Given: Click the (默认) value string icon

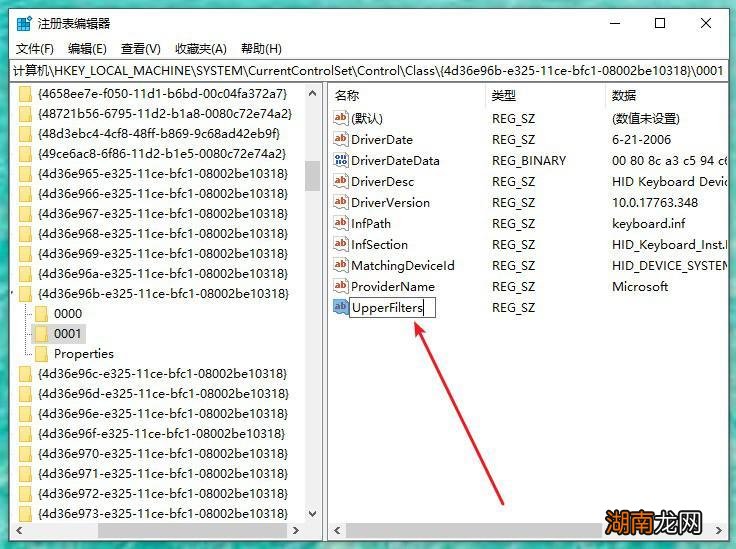Looking at the screenshot, I should click(x=340, y=118).
